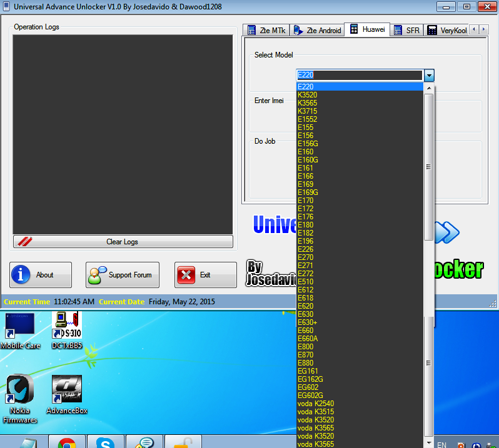The height and width of the screenshot is (448, 499).
Task: Click the Chrome icon in the taskbar
Action: pos(66,442)
